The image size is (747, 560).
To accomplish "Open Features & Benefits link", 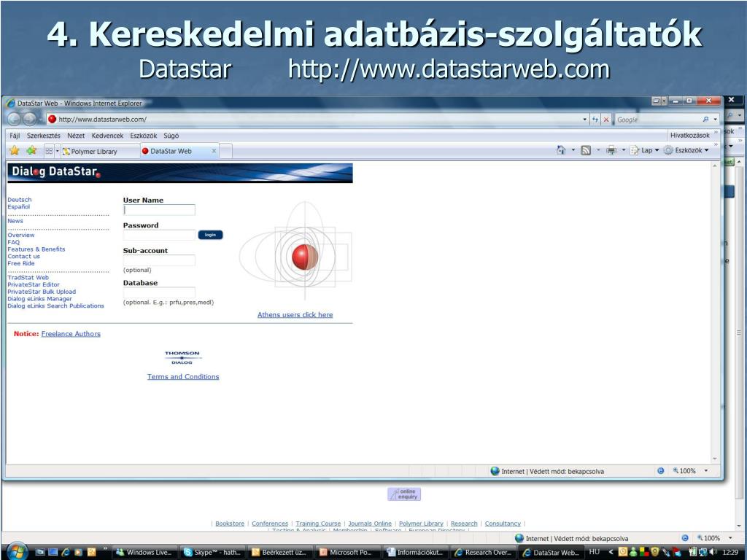I will click(x=36, y=249).
